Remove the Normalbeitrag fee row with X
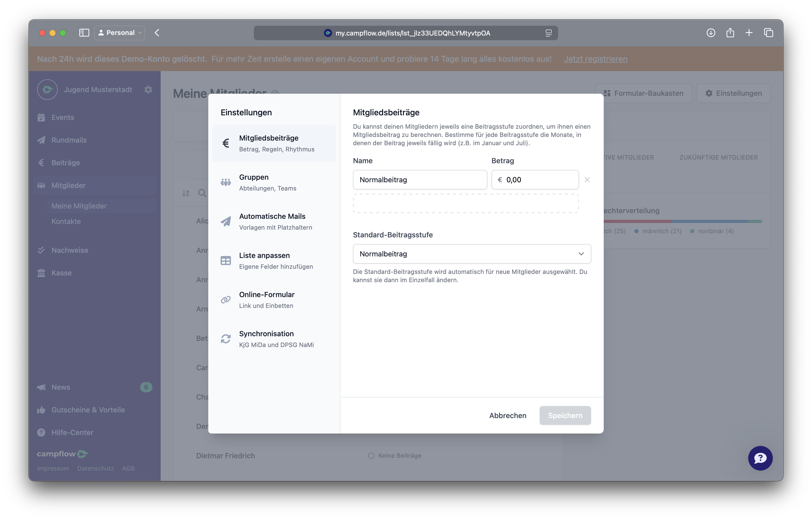 pos(587,180)
